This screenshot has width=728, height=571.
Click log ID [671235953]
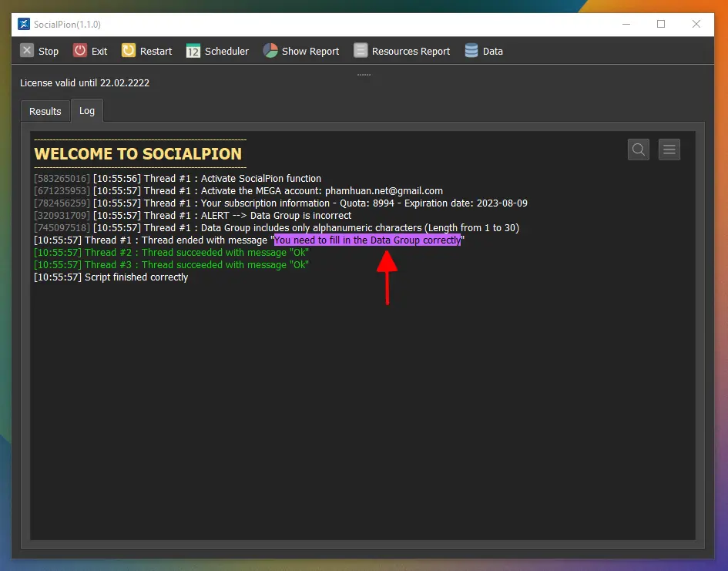point(62,191)
